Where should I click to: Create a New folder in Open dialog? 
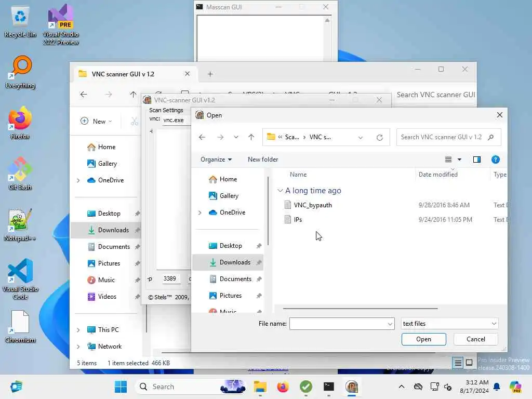(262, 159)
